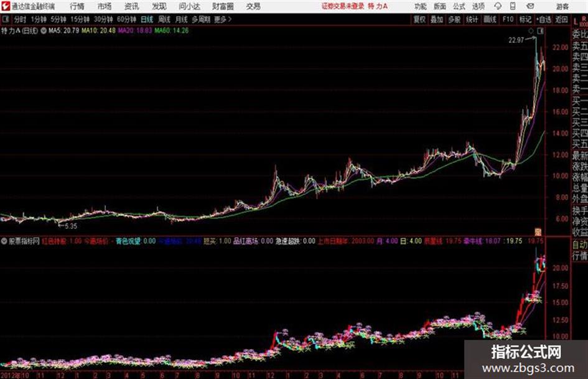Expand the 股票指标网 sub-chart indicator dropdown
588x379 pixels.
click(x=4, y=241)
